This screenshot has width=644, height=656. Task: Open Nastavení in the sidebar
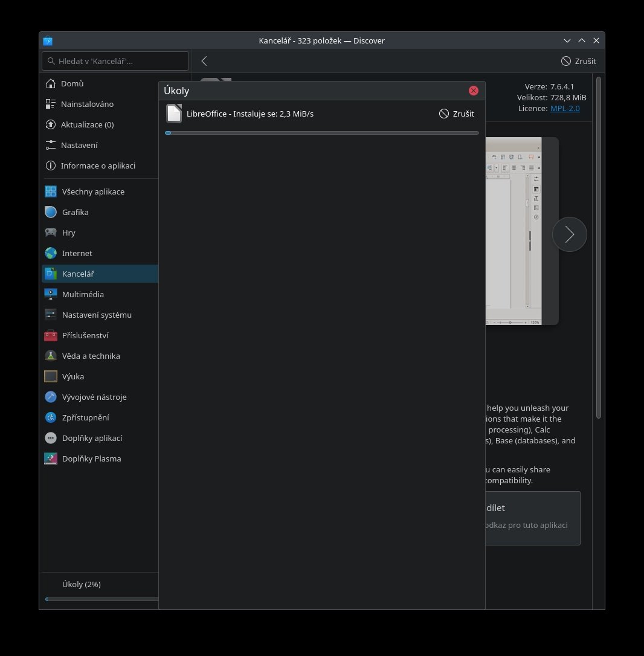click(x=100, y=145)
